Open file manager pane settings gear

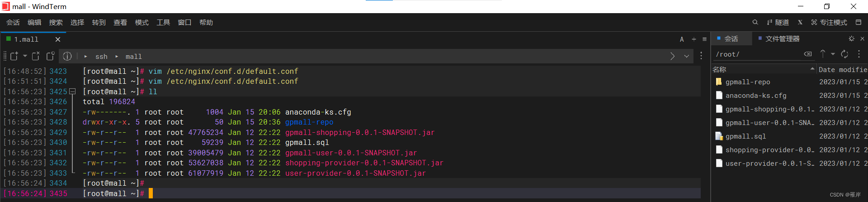tap(852, 39)
